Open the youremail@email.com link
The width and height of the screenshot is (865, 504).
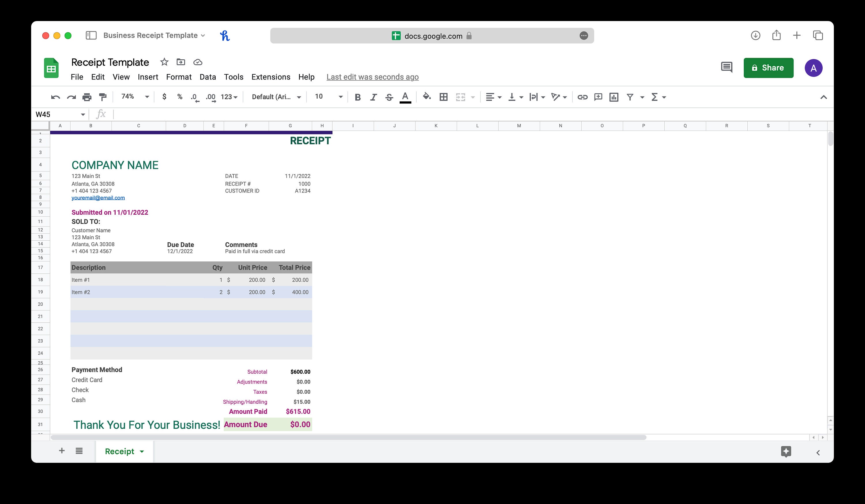(x=98, y=198)
